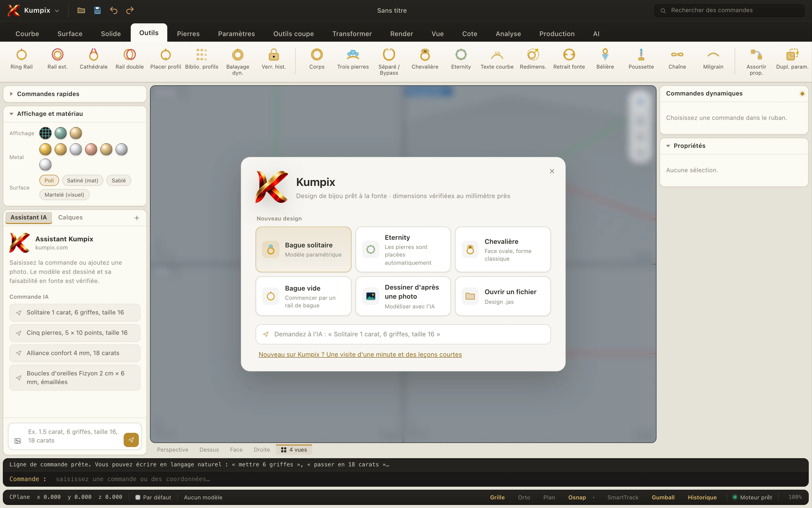Image resolution: width=812 pixels, height=508 pixels.
Task: Choose the Rail double tool
Action: (129, 59)
